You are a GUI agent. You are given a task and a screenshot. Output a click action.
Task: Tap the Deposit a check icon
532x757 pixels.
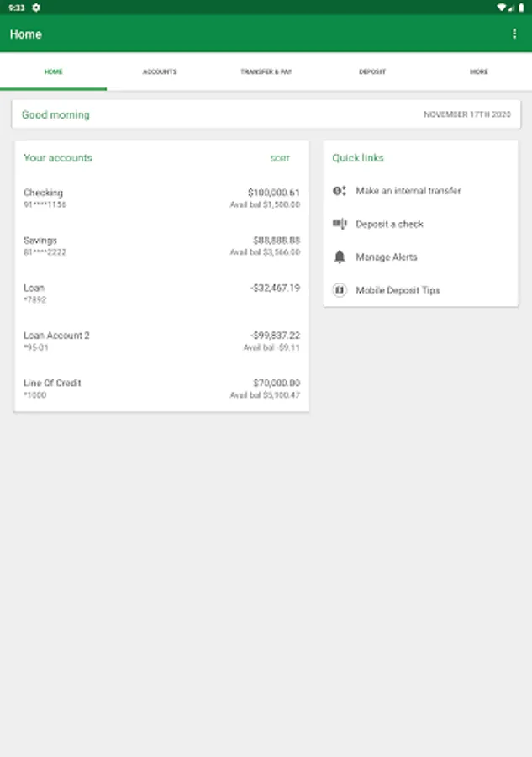[340, 224]
